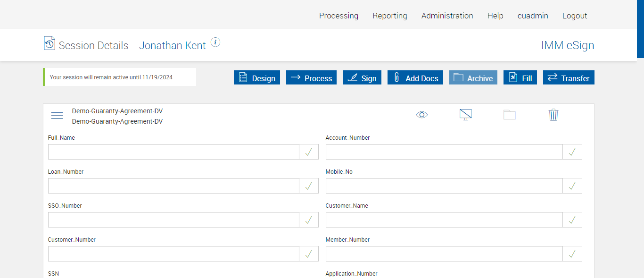Click the session history icon beside Session Details
This screenshot has height=278, width=644.
click(x=49, y=43)
